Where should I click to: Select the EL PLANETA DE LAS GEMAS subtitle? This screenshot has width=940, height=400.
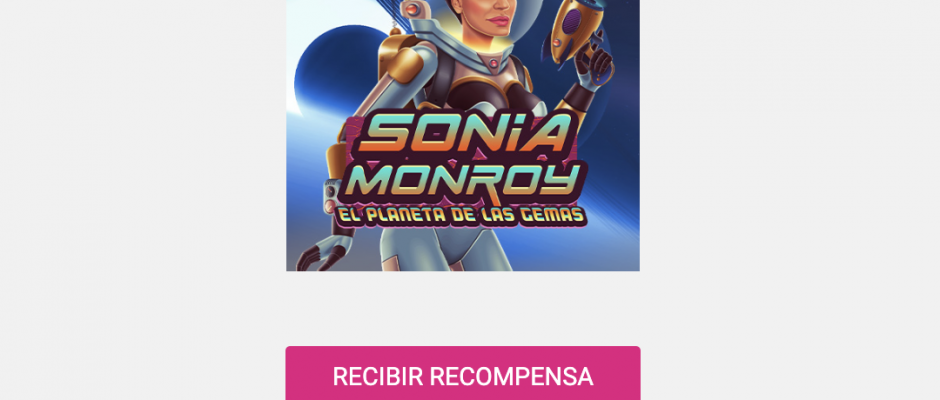[460, 215]
